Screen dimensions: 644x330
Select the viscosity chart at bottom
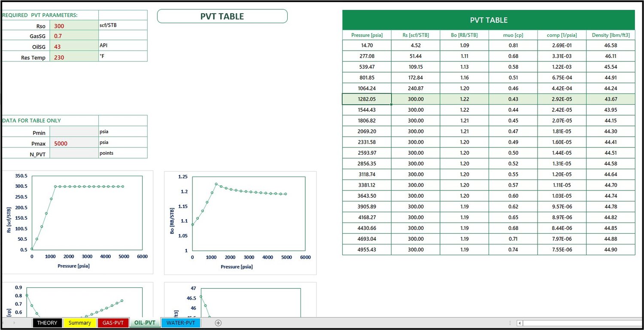(x=78, y=300)
